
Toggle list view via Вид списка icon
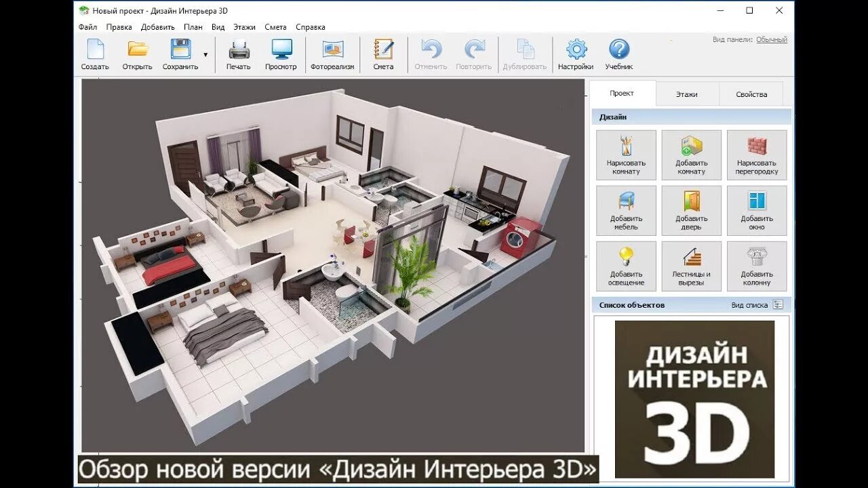click(x=778, y=305)
